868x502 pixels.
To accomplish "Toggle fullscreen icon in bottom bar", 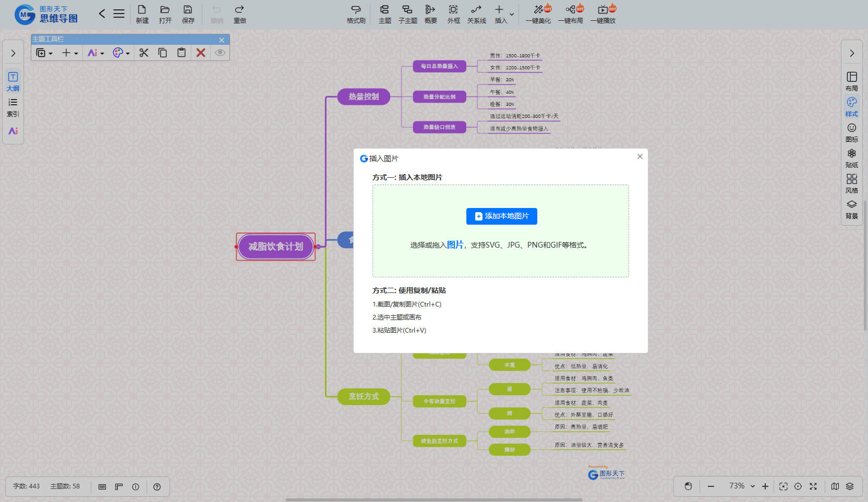I will pos(813,486).
